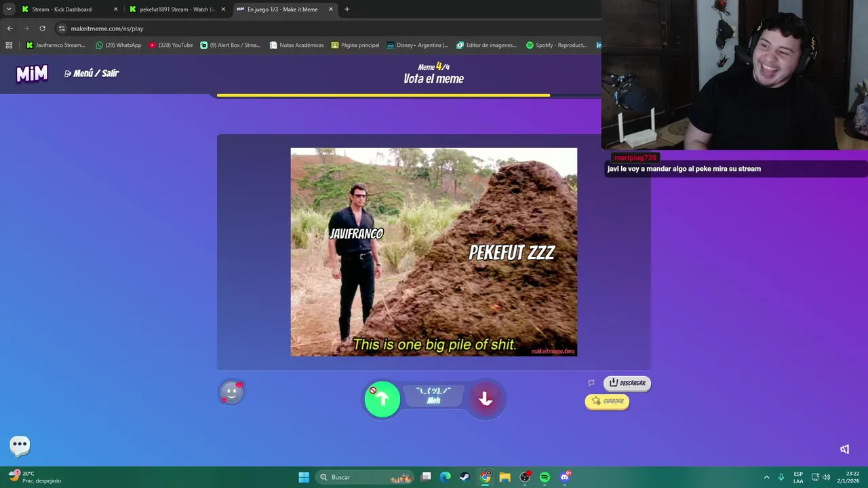Viewport: 868px width, 488px height.
Task: Expand the system tray hidden icons chevron
Action: pyautogui.click(x=766, y=477)
